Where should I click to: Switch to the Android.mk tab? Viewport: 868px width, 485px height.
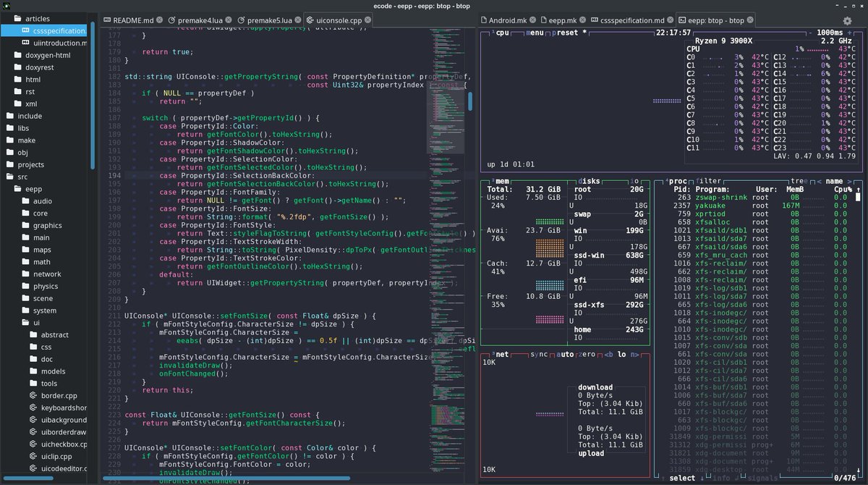(x=509, y=20)
